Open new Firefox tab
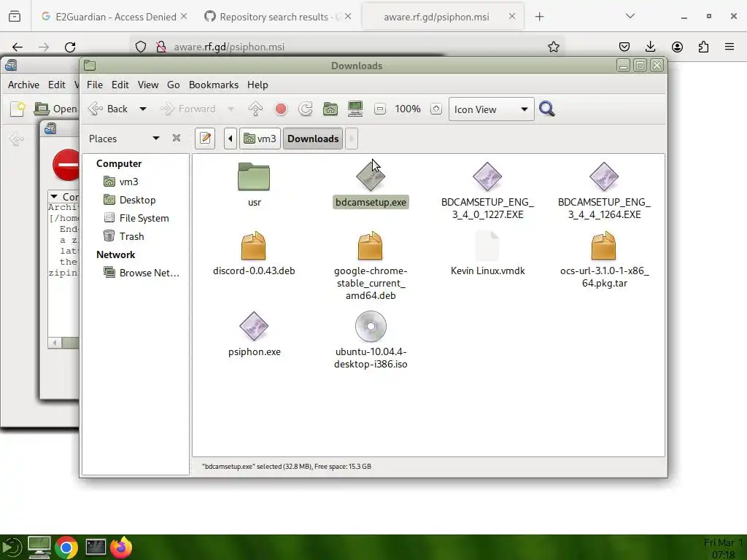This screenshot has height=560, width=747. [x=539, y=17]
